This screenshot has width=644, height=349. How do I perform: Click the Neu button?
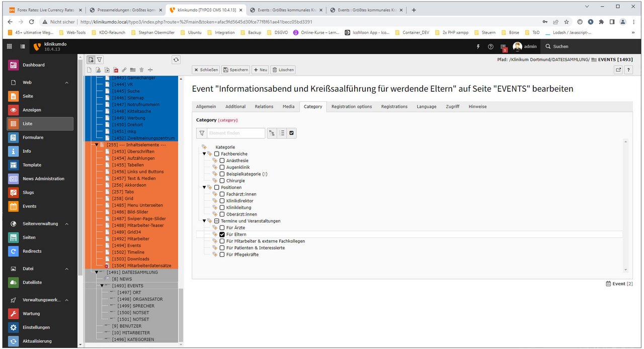(x=261, y=70)
